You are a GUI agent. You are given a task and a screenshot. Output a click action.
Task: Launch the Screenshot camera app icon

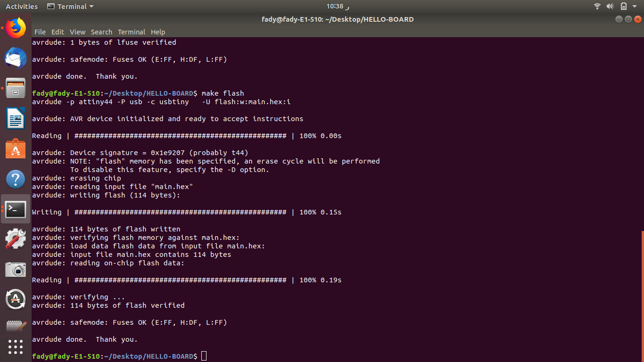click(x=16, y=269)
